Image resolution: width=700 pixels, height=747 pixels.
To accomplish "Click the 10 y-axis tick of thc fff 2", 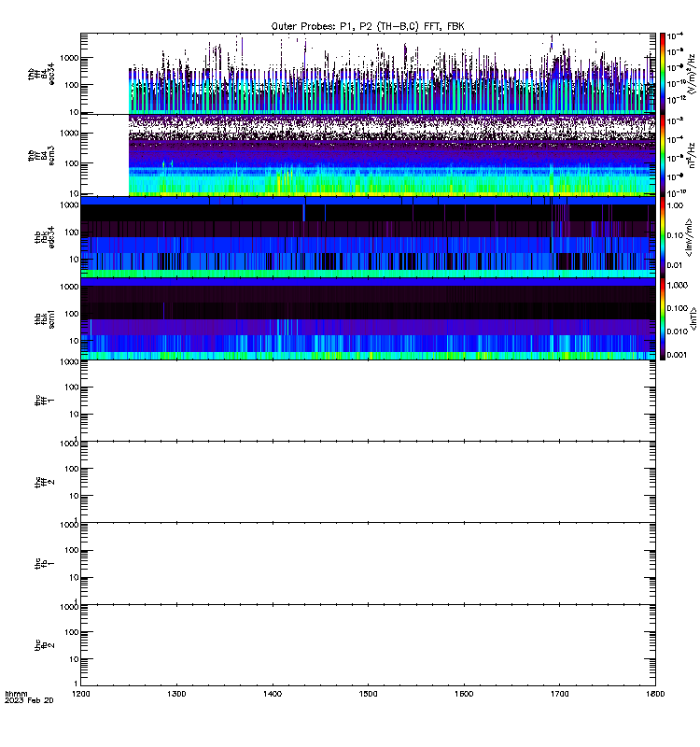I will tap(74, 496).
